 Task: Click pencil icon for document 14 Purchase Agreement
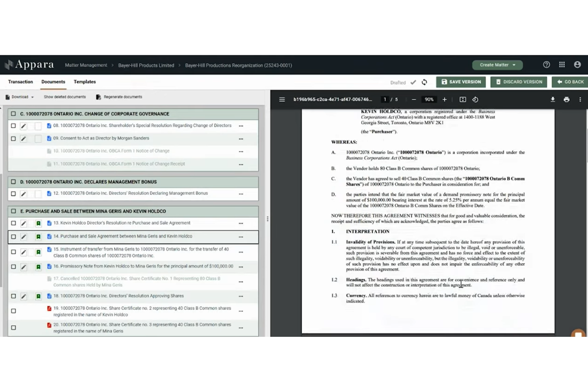coord(23,237)
